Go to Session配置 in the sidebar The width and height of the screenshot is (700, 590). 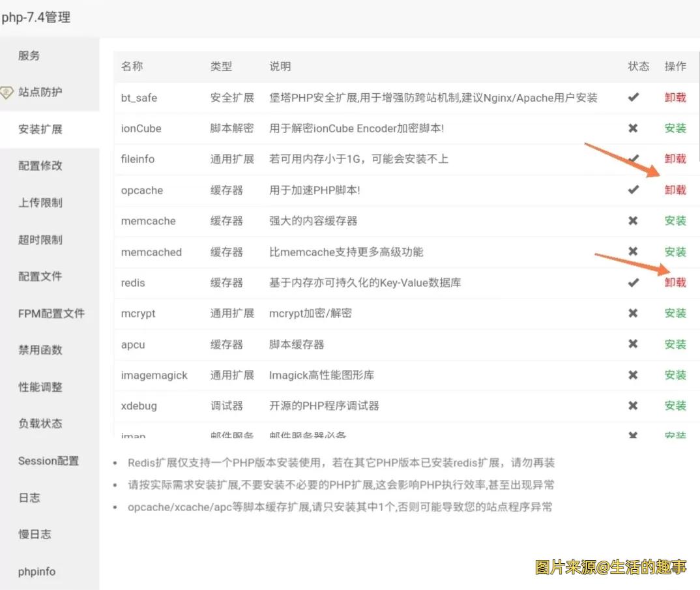tap(48, 461)
